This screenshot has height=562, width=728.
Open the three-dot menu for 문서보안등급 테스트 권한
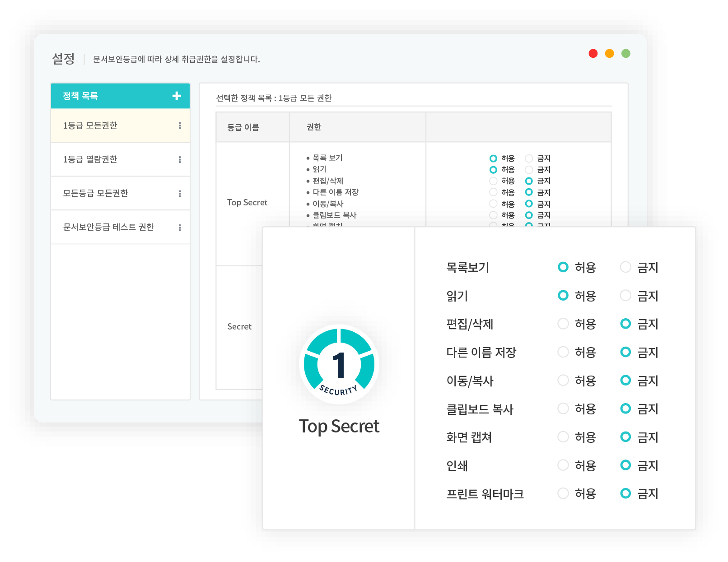pyautogui.click(x=180, y=228)
